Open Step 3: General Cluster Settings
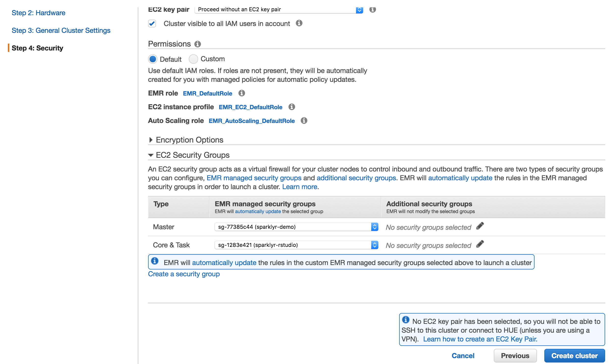Viewport: 612px width, 364px height. (61, 30)
